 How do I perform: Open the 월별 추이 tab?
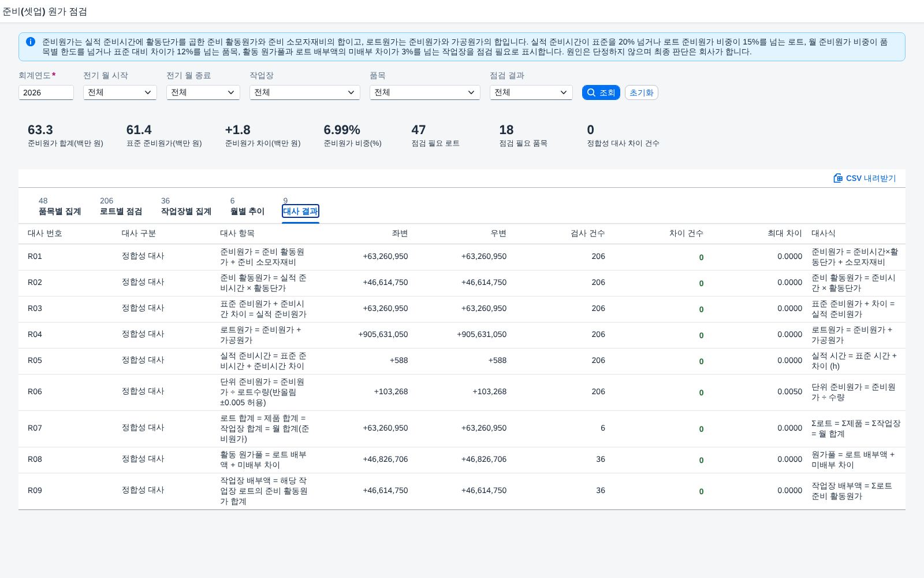click(247, 206)
